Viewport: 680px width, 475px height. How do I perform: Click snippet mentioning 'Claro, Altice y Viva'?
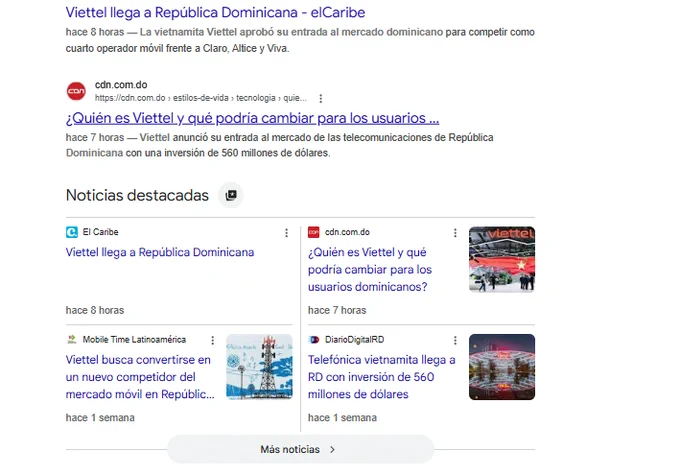(300, 40)
